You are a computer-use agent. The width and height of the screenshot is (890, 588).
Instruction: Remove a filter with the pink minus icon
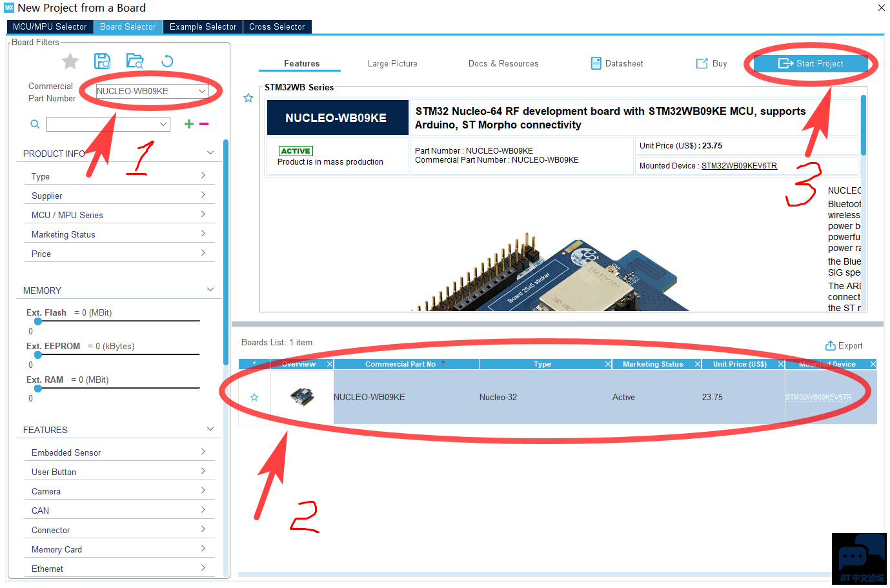[x=204, y=124]
